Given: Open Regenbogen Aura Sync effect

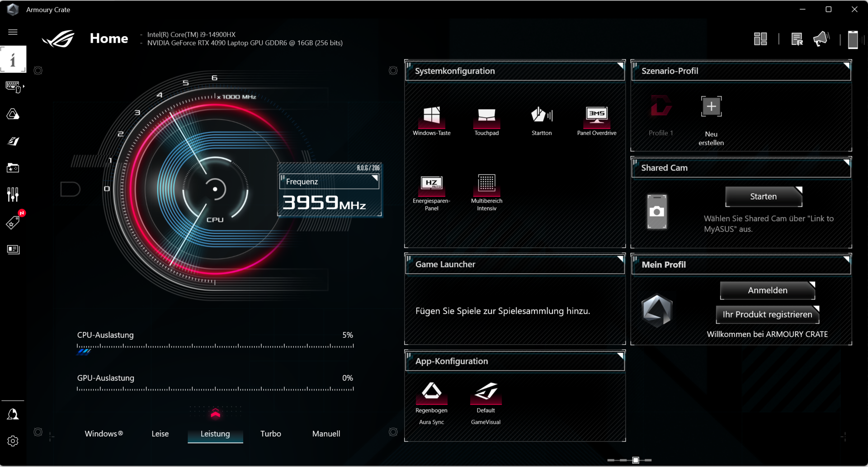Looking at the screenshot, I should pyautogui.click(x=431, y=403).
